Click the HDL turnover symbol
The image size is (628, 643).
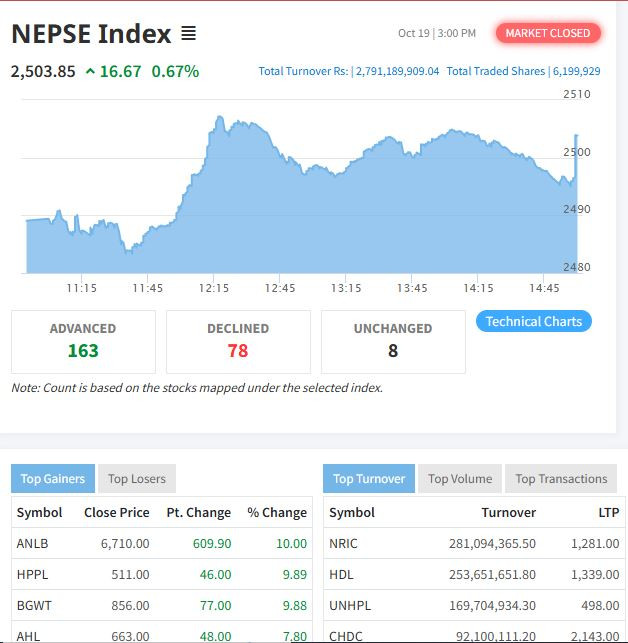pos(341,574)
